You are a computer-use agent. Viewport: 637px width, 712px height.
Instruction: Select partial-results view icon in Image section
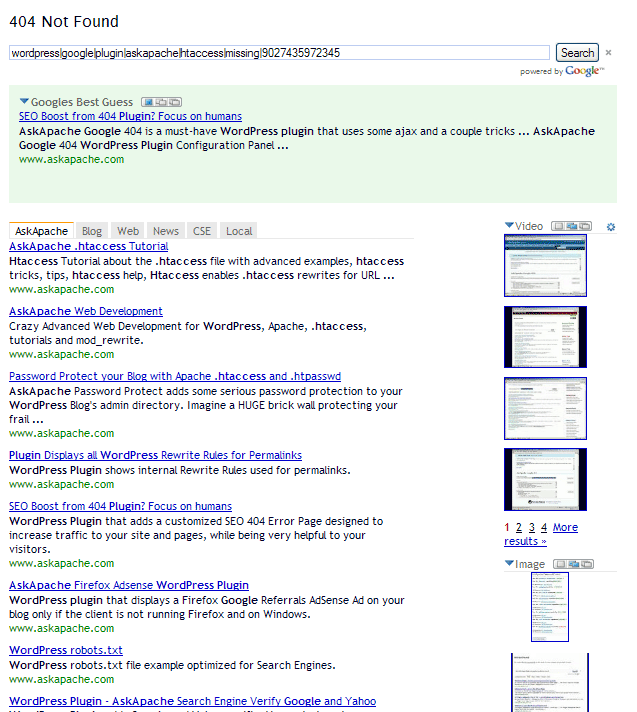[574, 564]
